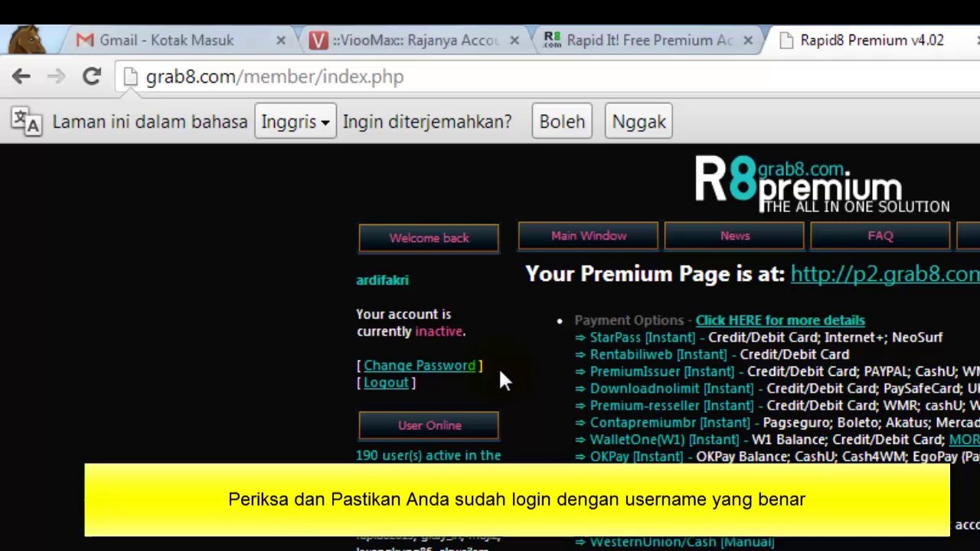Open the Main Window menu item
The image size is (980, 551).
(x=588, y=236)
